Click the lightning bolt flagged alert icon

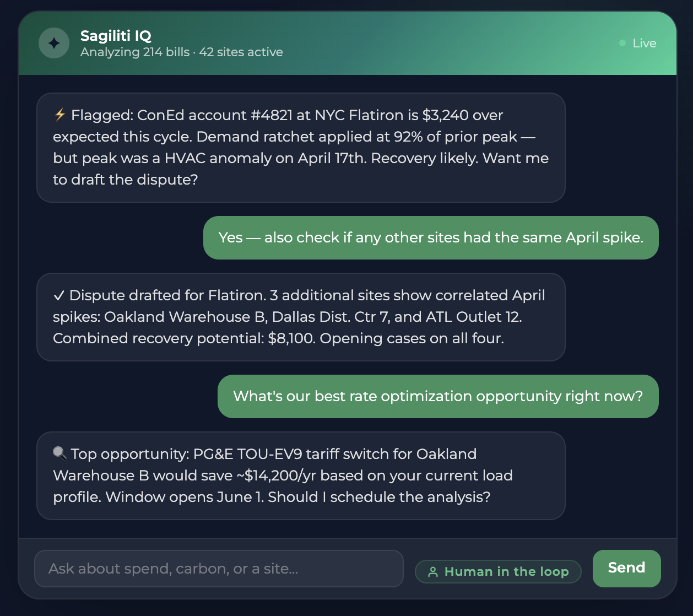click(x=60, y=115)
